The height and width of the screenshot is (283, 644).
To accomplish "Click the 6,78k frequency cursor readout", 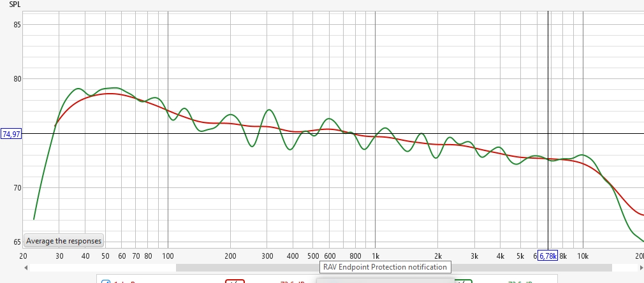I will 548,256.
